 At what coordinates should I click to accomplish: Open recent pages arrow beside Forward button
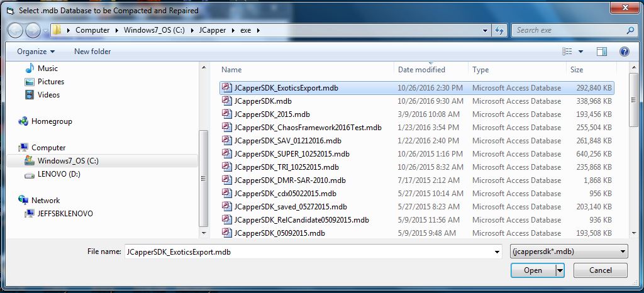[x=45, y=31]
